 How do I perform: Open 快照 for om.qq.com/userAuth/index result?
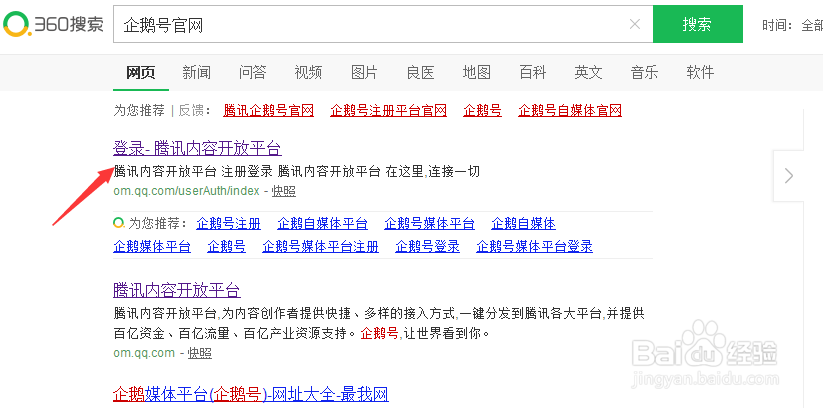283,191
